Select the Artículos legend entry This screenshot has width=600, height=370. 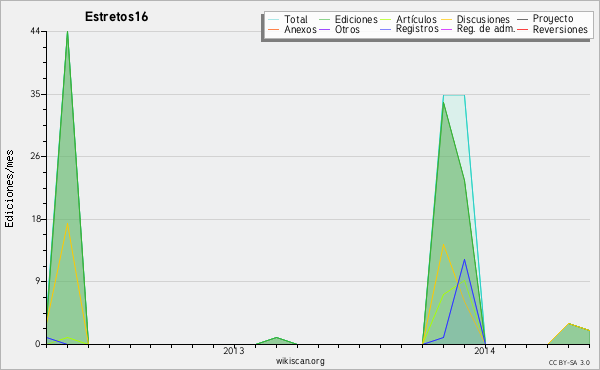(416, 19)
